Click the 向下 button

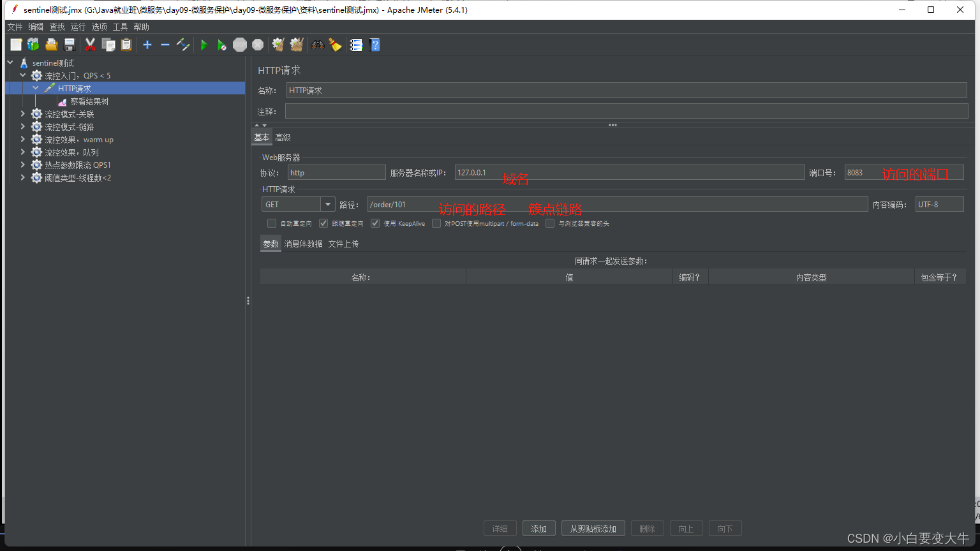(725, 529)
